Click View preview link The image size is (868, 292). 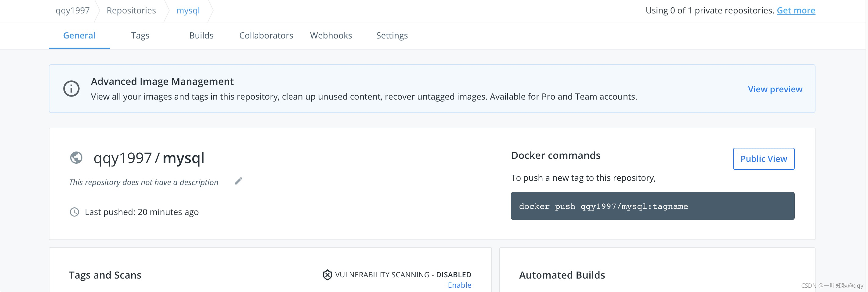click(775, 89)
